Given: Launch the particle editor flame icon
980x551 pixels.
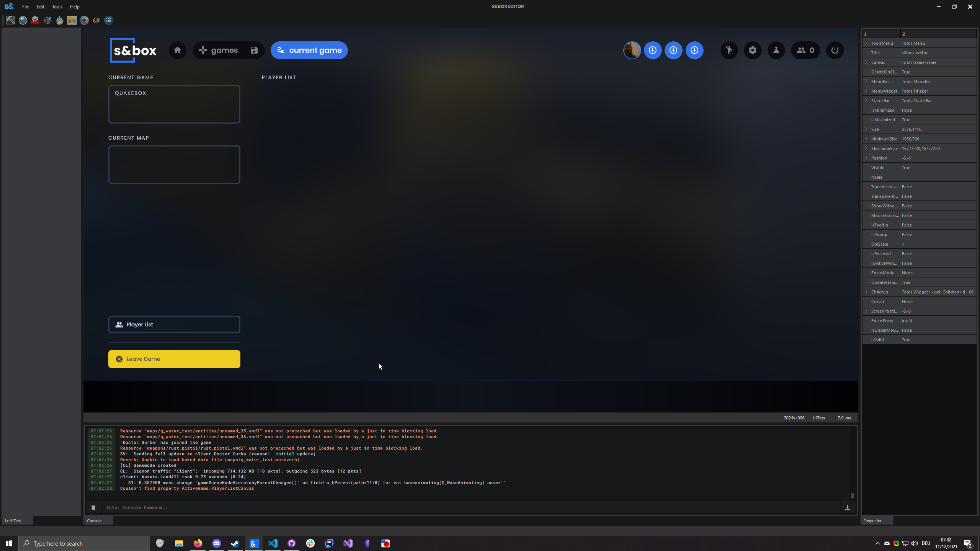Looking at the screenshot, I should [60, 20].
